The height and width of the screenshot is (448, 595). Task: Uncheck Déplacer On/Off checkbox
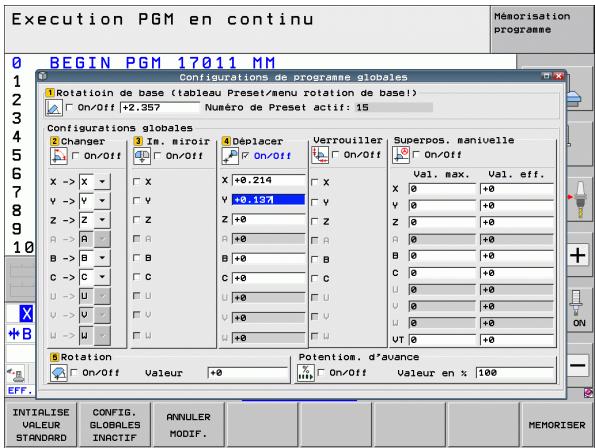(x=246, y=156)
